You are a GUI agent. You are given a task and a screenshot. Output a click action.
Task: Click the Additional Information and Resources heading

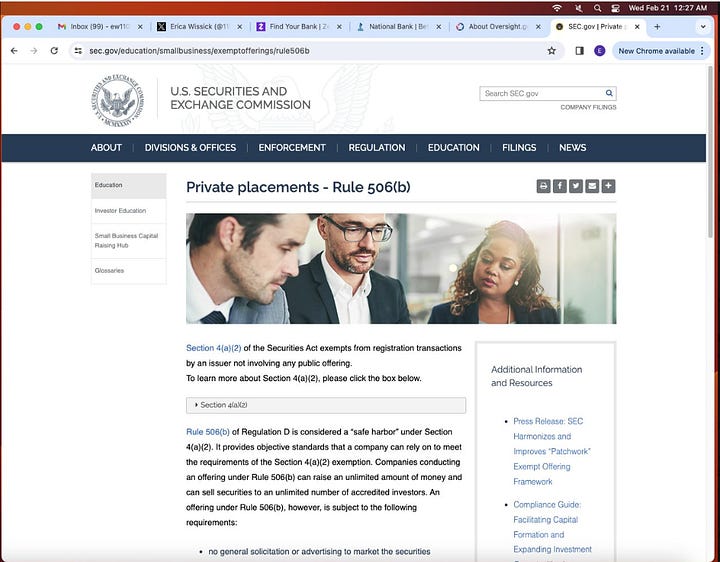point(536,376)
